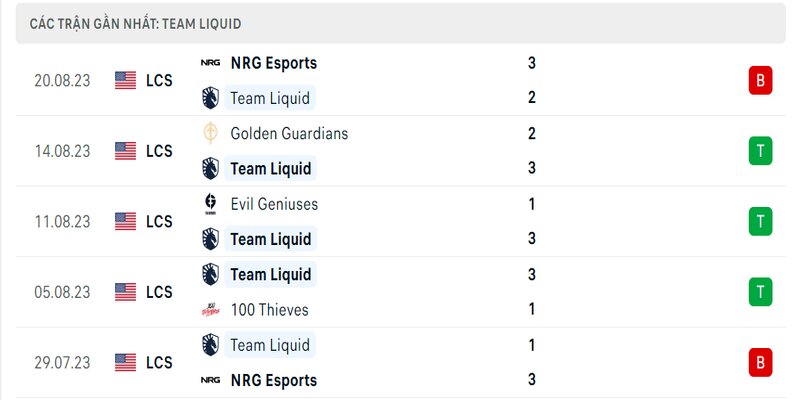The width and height of the screenshot is (800, 400).
Task: Click red B result badge for 29.07.23
Action: [x=760, y=362]
